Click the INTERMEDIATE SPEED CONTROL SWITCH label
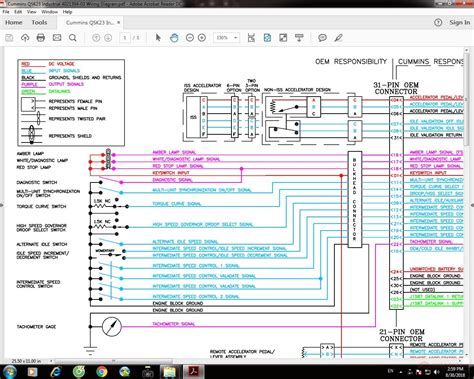 tap(38, 284)
